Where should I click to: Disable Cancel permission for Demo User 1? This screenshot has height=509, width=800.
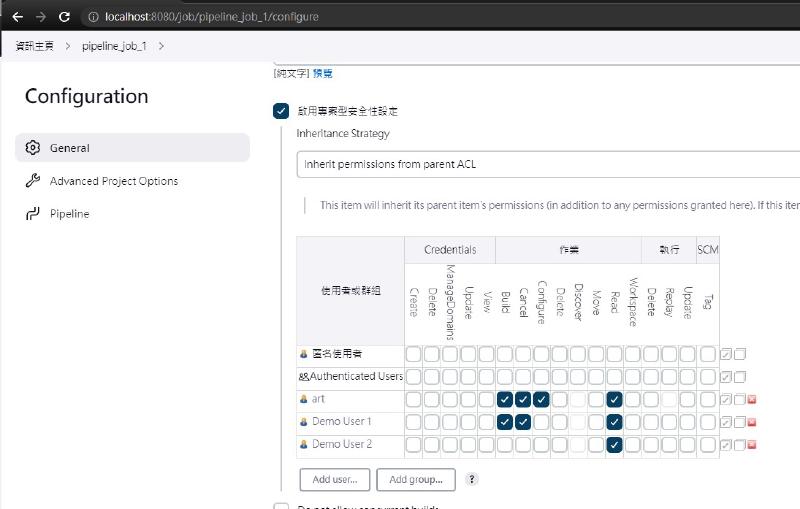[523, 422]
